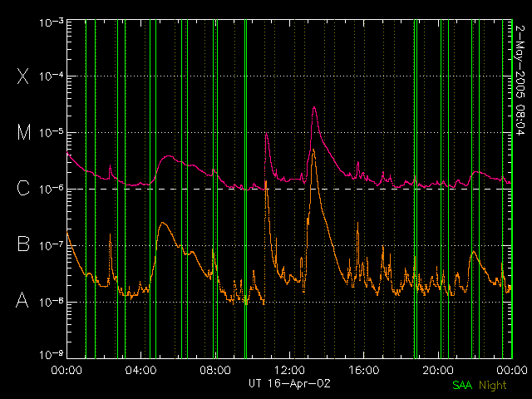Click the highest pink curve peak after 13:00
This screenshot has height=399, width=532.
[314, 107]
